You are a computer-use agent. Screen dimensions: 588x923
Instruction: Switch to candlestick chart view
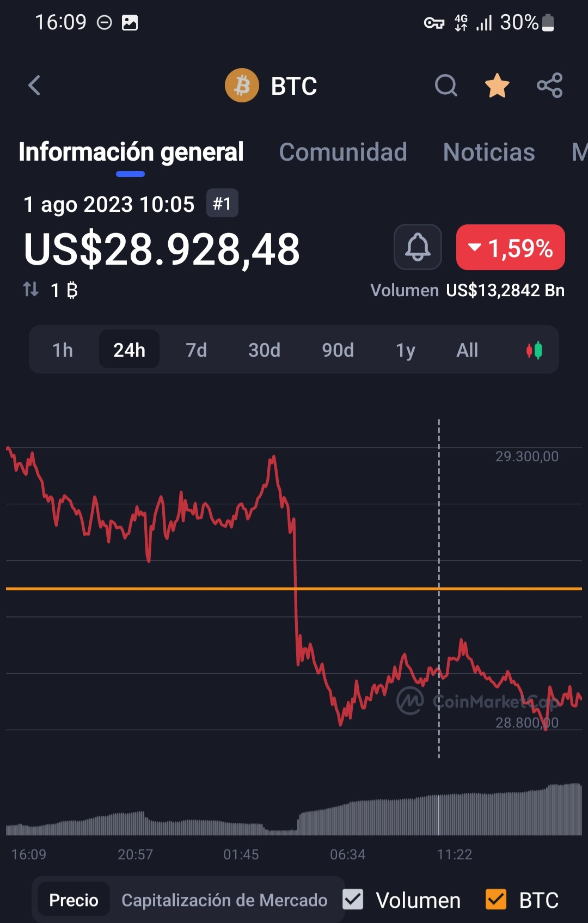534,350
